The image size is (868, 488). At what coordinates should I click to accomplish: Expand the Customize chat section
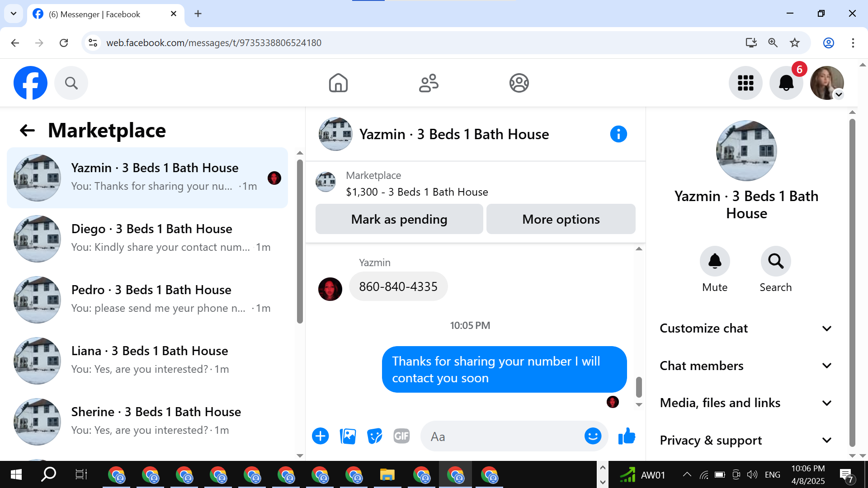(x=745, y=328)
